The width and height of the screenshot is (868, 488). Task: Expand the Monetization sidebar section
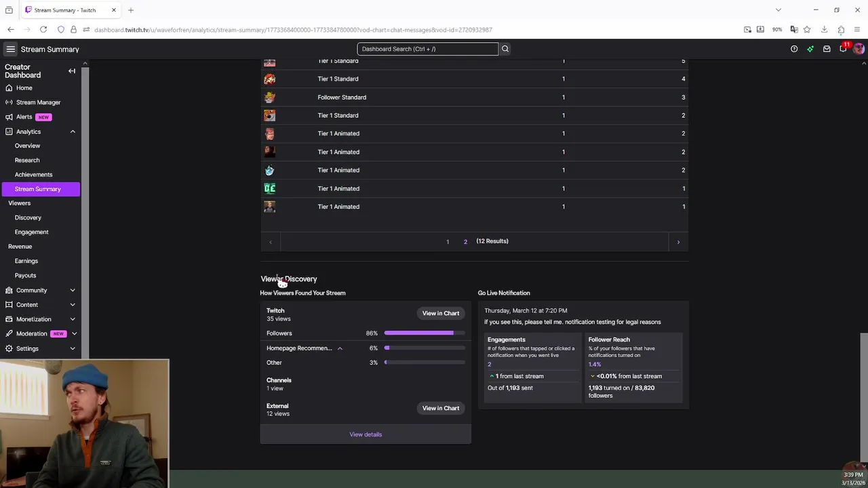tap(73, 319)
